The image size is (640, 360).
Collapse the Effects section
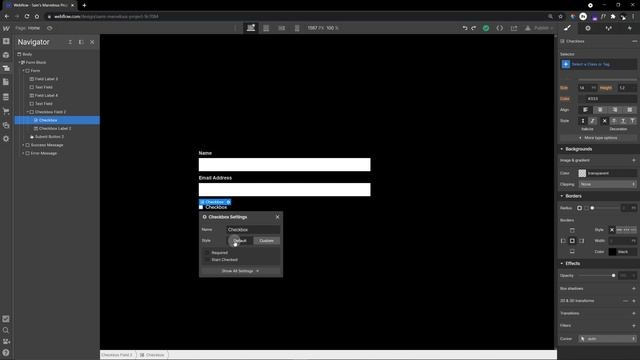pos(562,263)
